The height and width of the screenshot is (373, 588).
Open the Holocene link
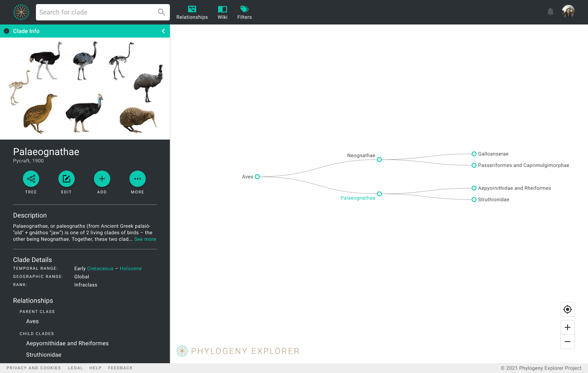[131, 269]
